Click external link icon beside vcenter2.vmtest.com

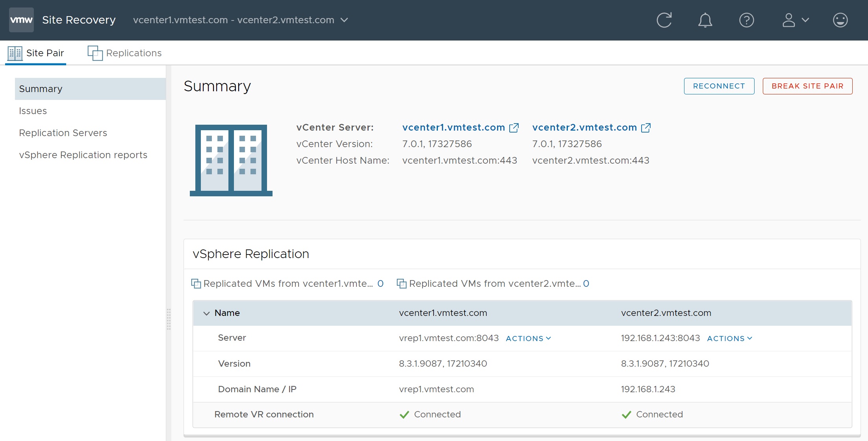(x=646, y=127)
